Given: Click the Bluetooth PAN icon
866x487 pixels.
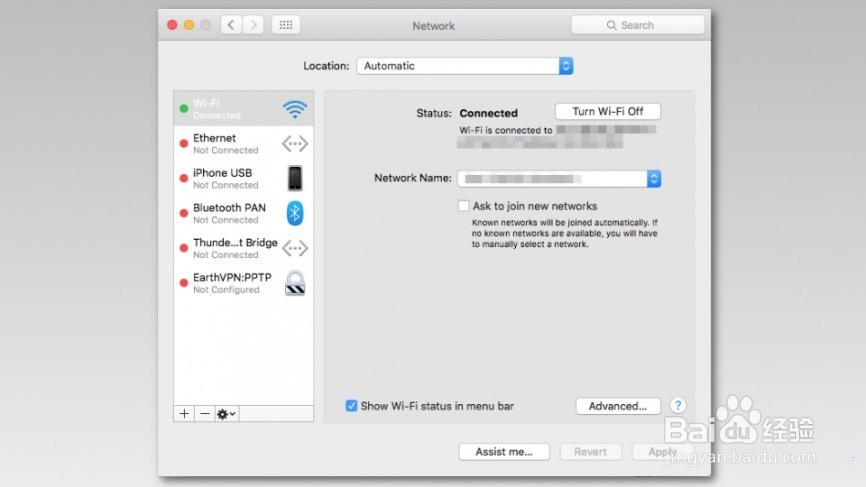Looking at the screenshot, I should [295, 213].
